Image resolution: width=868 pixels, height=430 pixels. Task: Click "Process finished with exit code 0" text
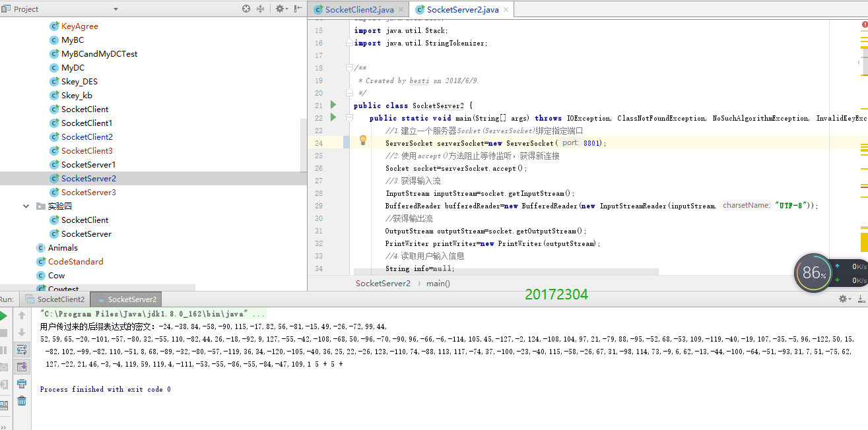(106, 389)
